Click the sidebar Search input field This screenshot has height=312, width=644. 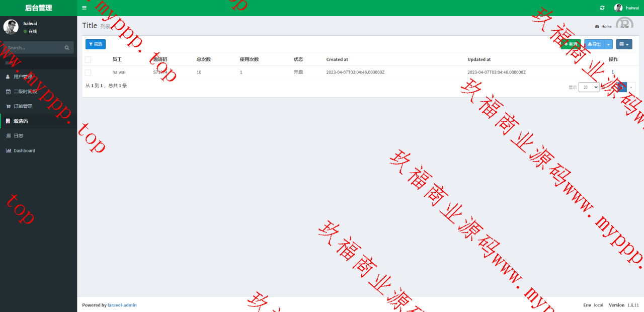pos(33,48)
